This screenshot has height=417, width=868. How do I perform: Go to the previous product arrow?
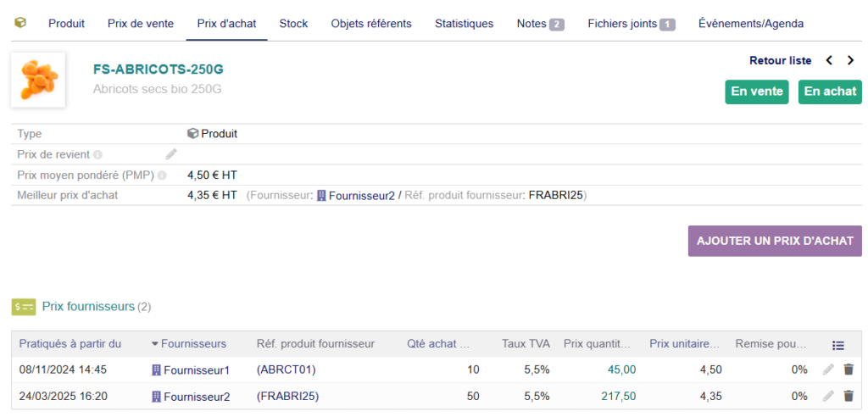pos(829,60)
